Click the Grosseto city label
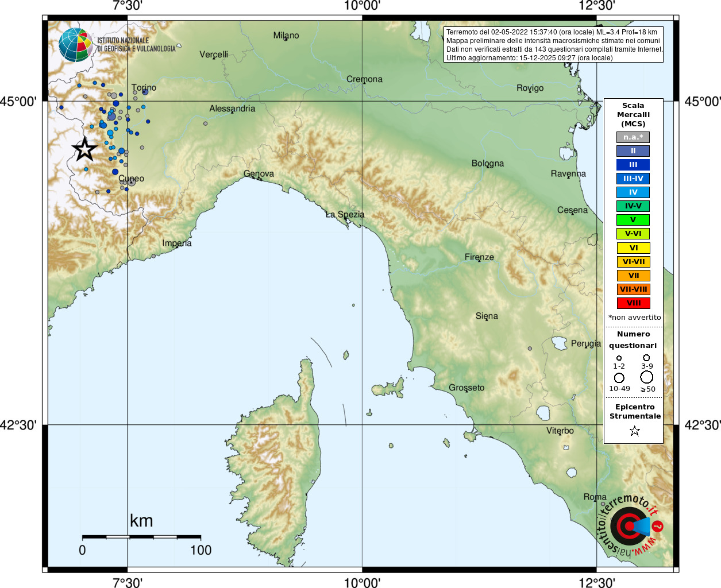The height and width of the screenshot is (588, 721). (x=466, y=388)
